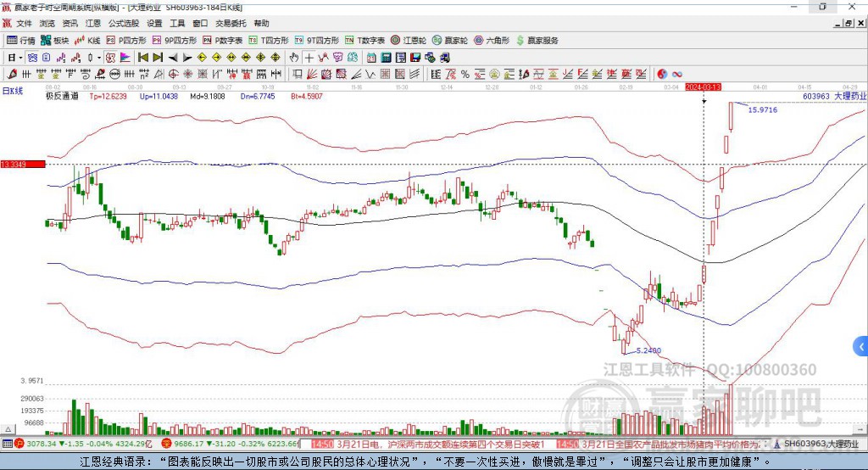The image size is (868, 470).
Task: Open the 9T四方形 tool
Action: 317,41
